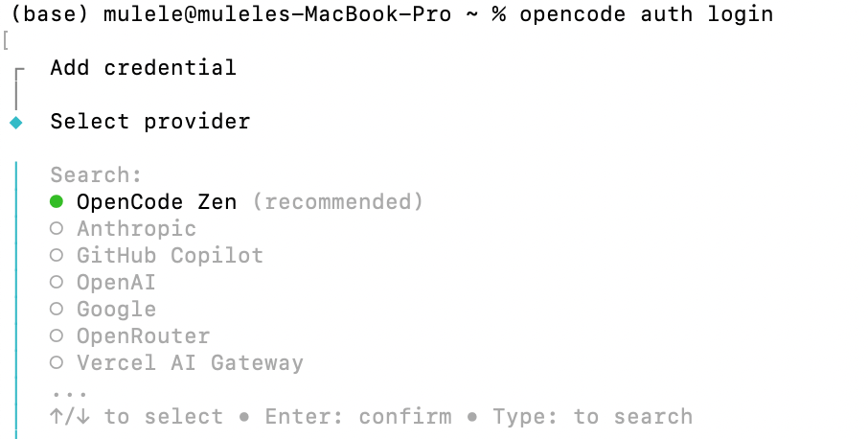
Task: Choose the OpenRouter radio circle
Action: (x=57, y=335)
